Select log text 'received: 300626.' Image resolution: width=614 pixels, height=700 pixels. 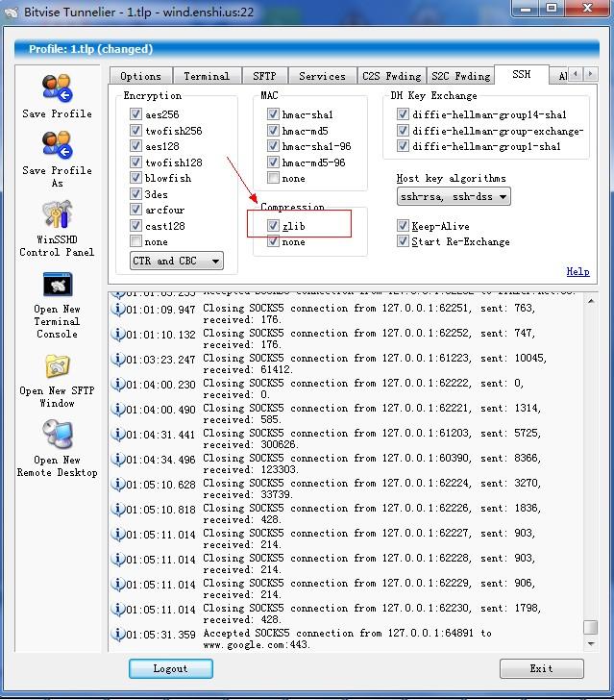251,444
